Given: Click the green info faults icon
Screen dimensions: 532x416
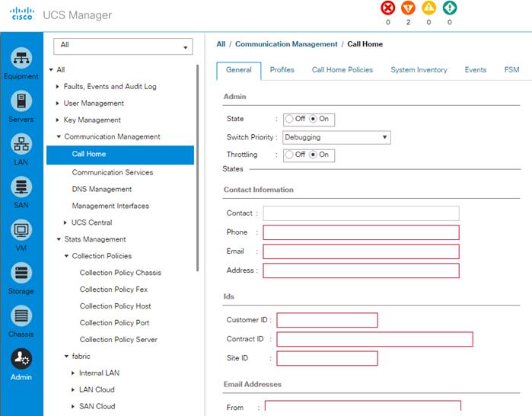Looking at the screenshot, I should click(x=450, y=8).
